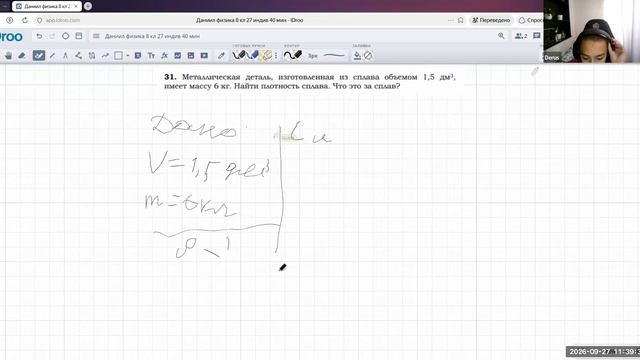Bookmark this page in the browser
Viewport: 640px width, 360px height.
(x=460, y=20)
